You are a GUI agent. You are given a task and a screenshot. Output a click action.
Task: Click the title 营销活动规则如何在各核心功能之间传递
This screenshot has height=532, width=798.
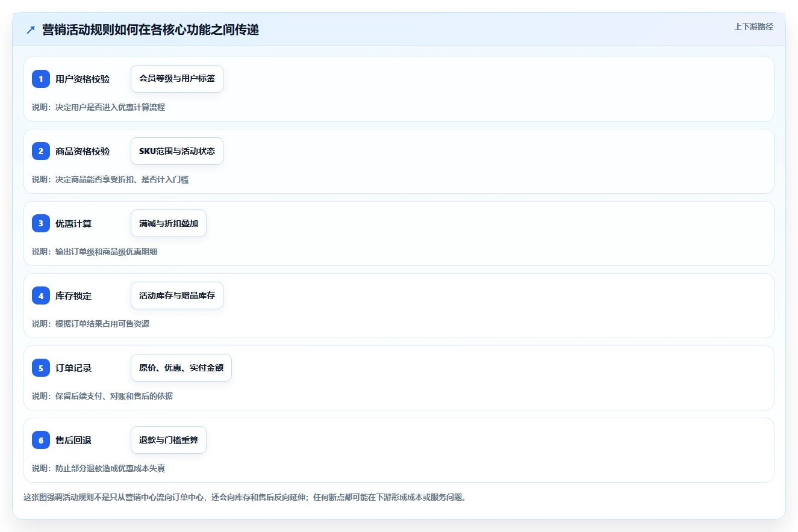[151, 30]
